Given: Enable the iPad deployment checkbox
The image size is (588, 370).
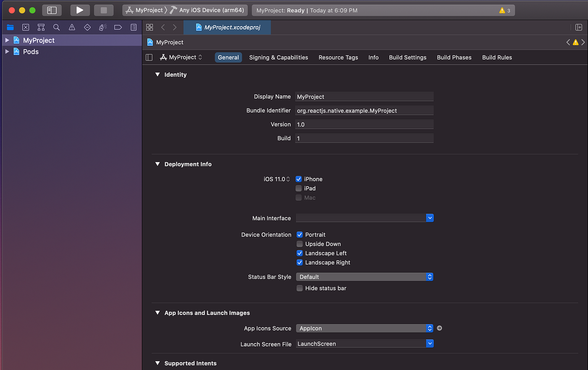Looking at the screenshot, I should pyautogui.click(x=299, y=188).
